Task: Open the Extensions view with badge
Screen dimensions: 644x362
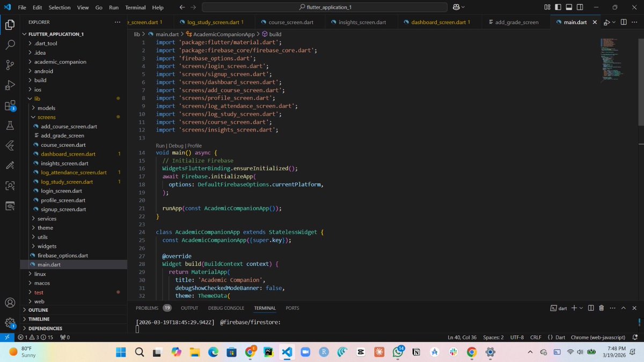Action: (10, 106)
